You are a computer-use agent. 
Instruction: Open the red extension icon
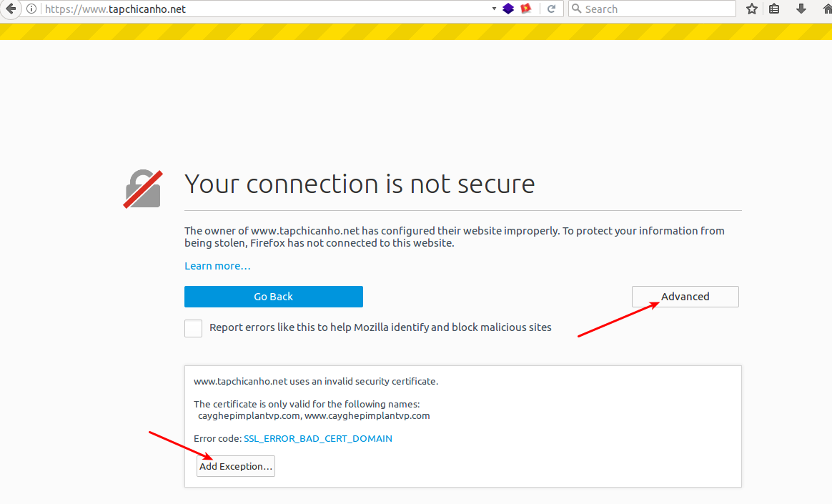(526, 9)
